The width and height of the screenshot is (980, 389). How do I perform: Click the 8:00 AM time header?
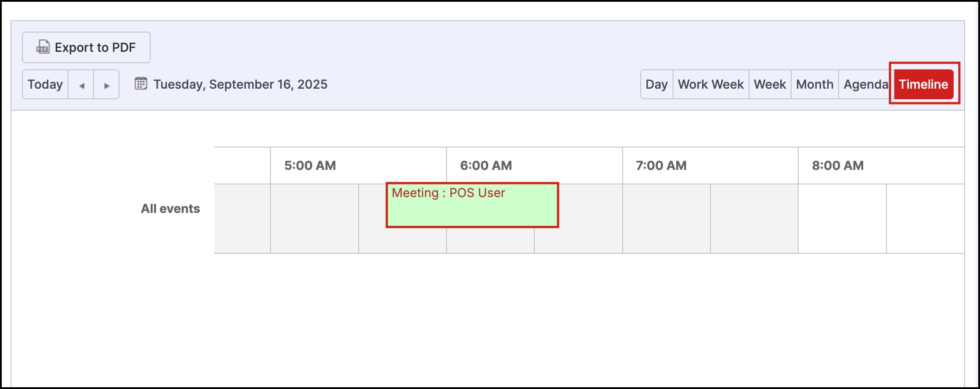pos(837,166)
